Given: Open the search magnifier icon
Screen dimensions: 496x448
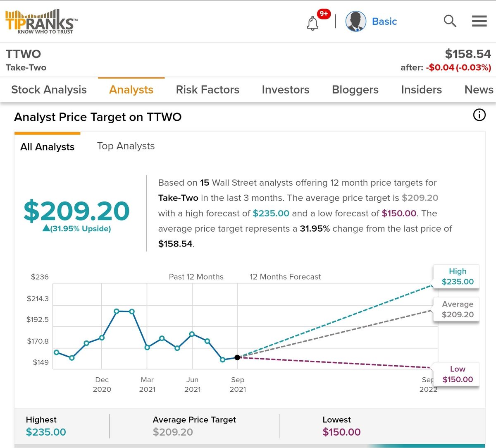Looking at the screenshot, I should click(450, 21).
